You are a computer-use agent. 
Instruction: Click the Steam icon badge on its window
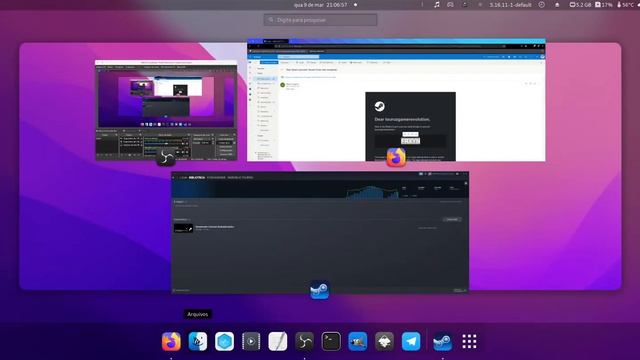coord(320,290)
